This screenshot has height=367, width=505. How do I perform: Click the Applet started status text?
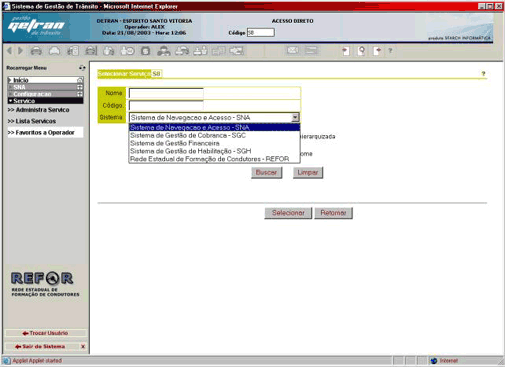click(x=37, y=361)
